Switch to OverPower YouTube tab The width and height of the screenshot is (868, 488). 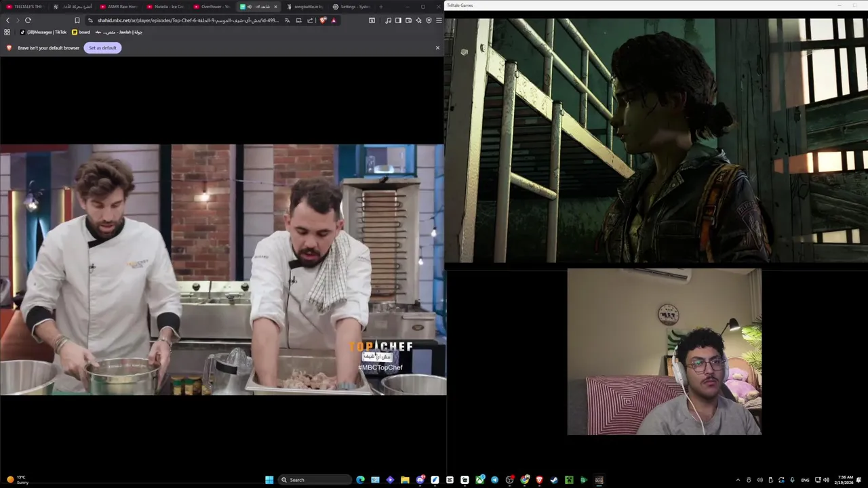coord(212,7)
